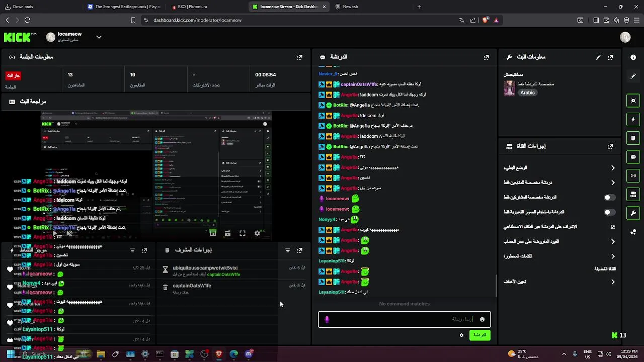
Task: Toggle the chat bubble widget sidebar icon
Action: (633, 157)
